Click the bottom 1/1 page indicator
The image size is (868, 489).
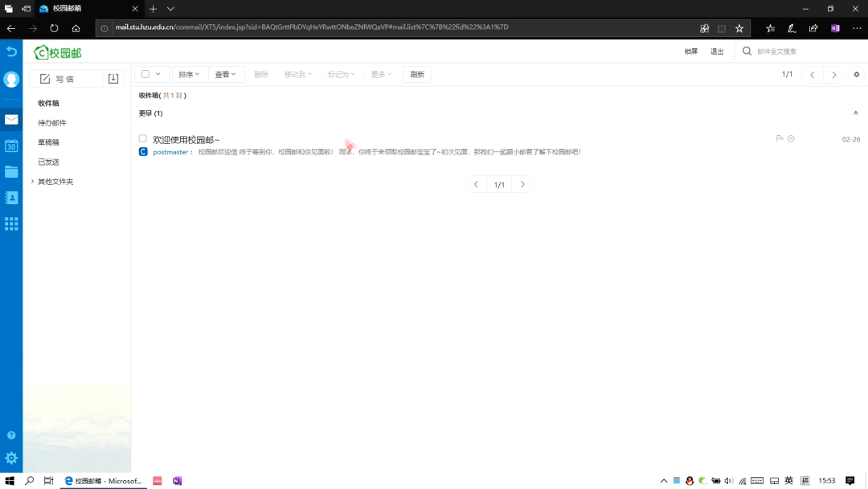pos(499,184)
